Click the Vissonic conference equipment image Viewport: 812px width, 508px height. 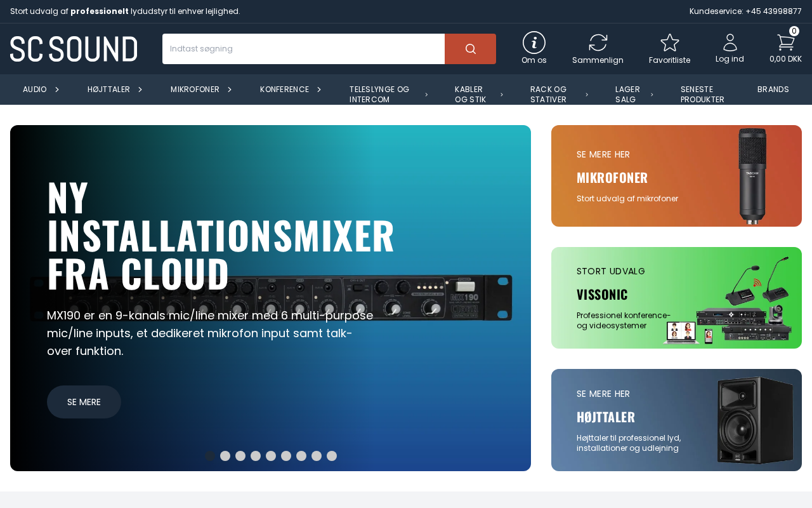728,300
